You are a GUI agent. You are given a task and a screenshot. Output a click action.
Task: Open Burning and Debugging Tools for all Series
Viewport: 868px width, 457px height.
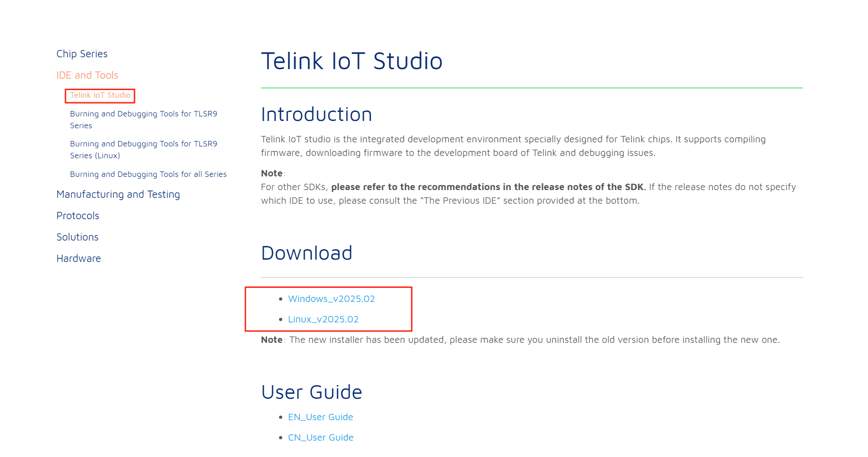148,174
